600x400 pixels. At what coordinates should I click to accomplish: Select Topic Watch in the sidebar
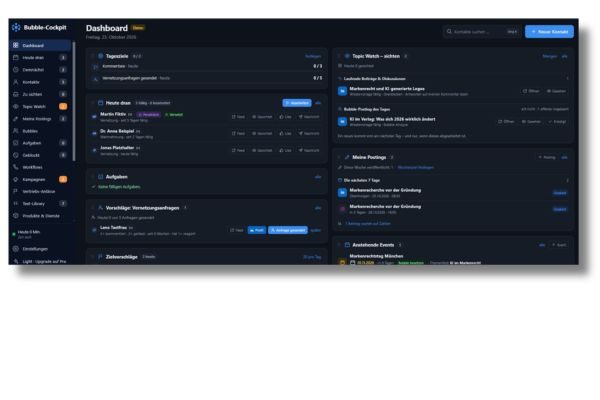[x=40, y=106]
